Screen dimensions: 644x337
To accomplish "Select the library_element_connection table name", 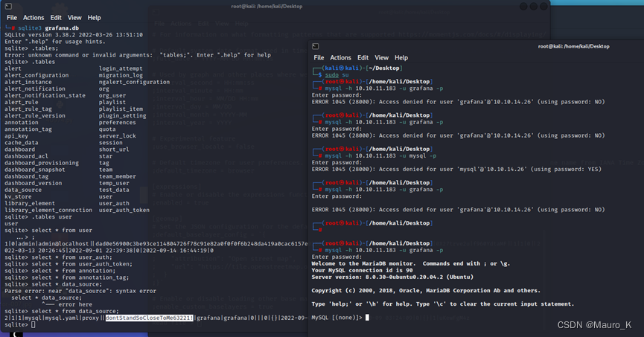I will pyautogui.click(x=48, y=210).
